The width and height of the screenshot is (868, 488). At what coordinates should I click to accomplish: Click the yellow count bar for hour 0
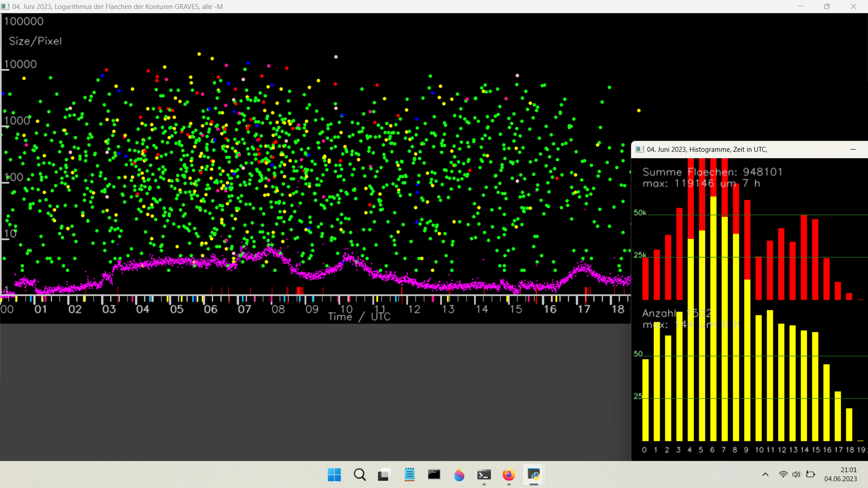tap(646, 400)
